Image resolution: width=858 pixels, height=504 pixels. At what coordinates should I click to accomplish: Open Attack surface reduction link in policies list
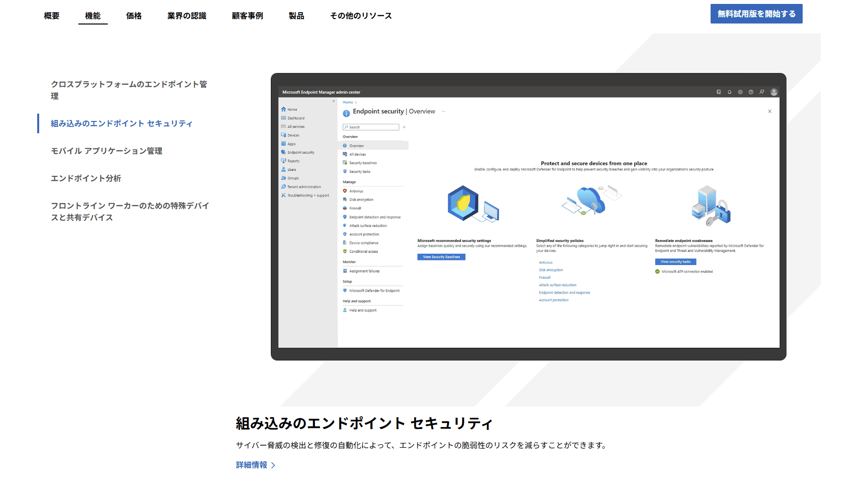coord(558,285)
